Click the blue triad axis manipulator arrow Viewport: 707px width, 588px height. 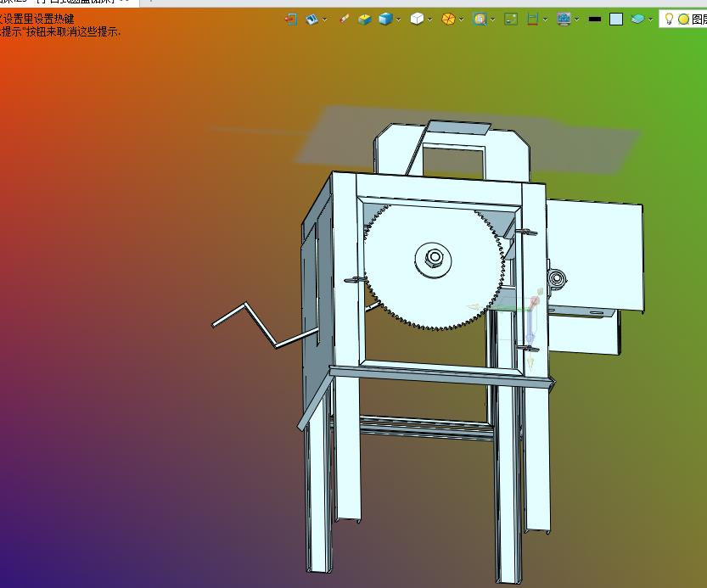530,327
